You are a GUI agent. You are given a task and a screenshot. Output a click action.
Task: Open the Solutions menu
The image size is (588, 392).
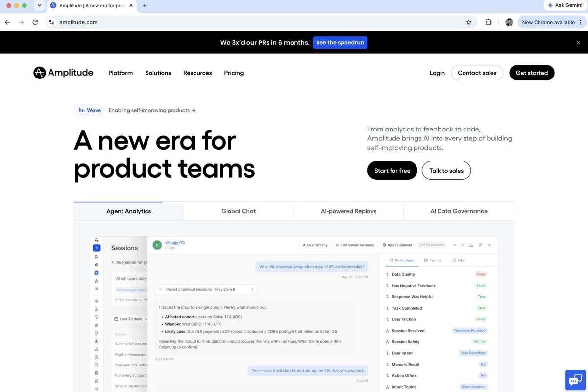pyautogui.click(x=158, y=73)
